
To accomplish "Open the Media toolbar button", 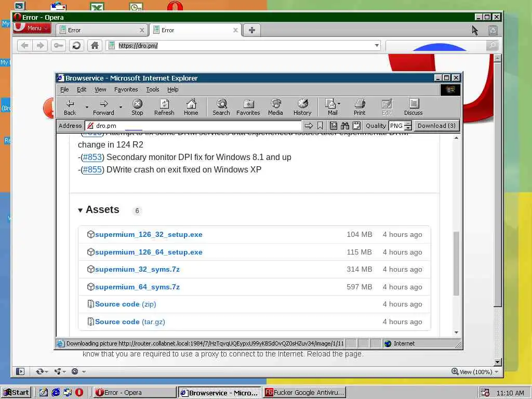I will 275,107.
